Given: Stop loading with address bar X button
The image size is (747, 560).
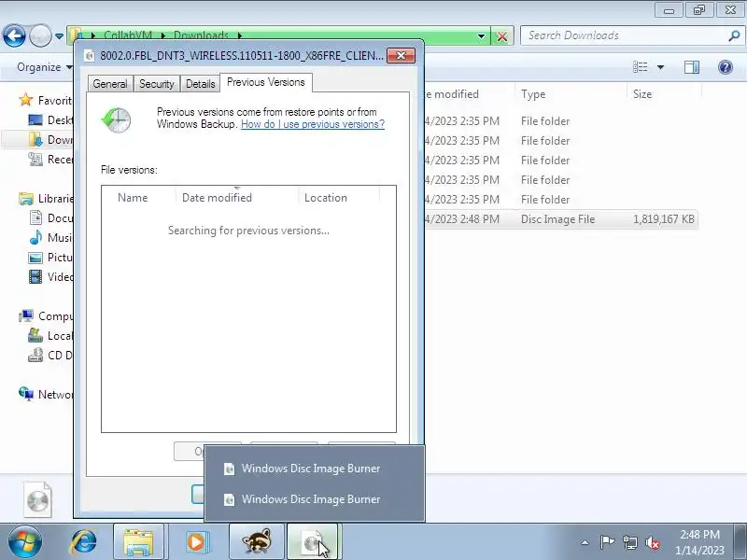Looking at the screenshot, I should tap(502, 36).
